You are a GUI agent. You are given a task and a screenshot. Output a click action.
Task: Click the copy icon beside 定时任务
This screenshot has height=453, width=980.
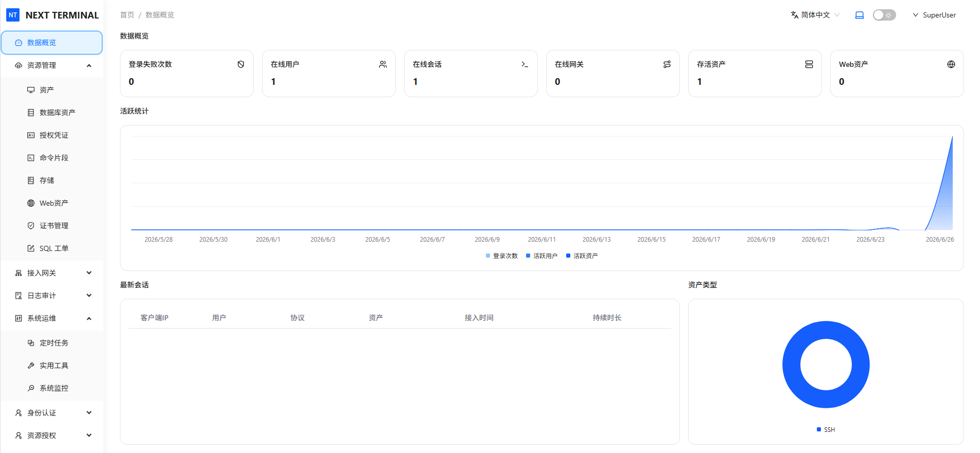(x=31, y=343)
